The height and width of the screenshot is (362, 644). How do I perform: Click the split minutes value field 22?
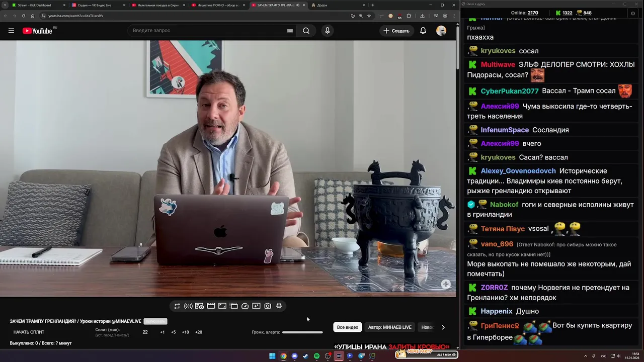pos(145,332)
